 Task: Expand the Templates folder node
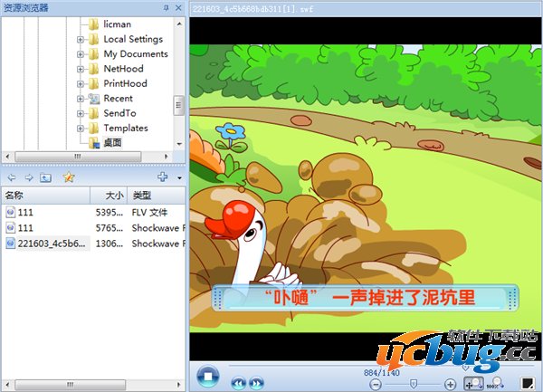81,129
